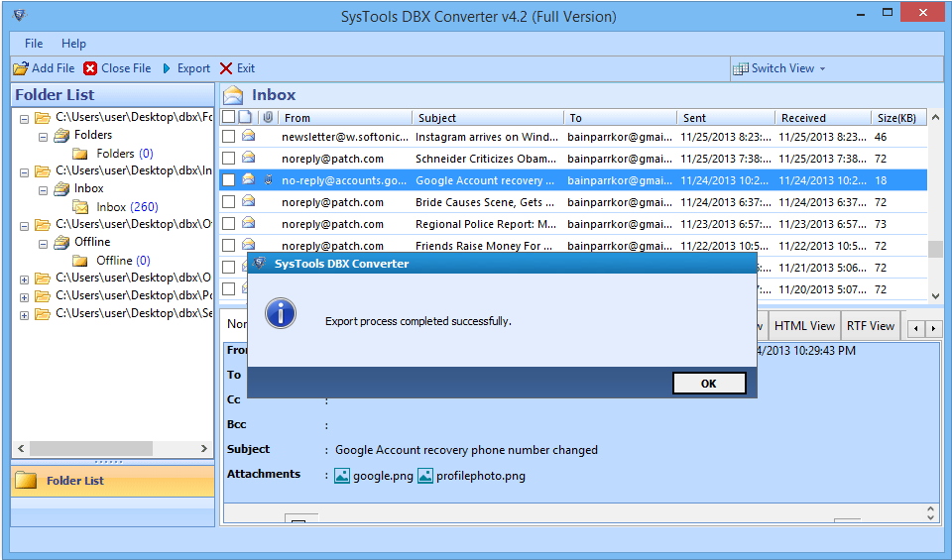Collapse the first dbx\Fc tree node
This screenshot has width=952, height=560.
pyautogui.click(x=24, y=119)
